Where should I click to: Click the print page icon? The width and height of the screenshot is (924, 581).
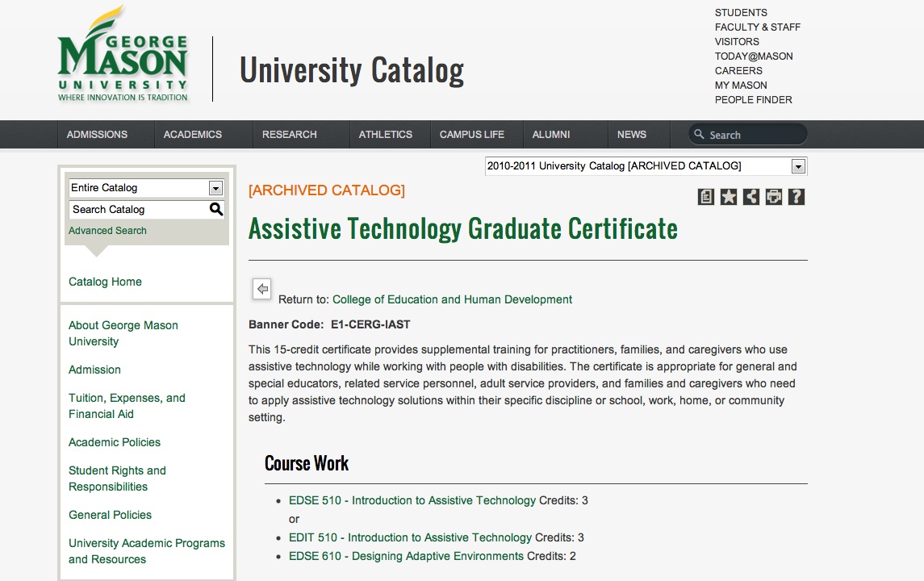pos(774,197)
